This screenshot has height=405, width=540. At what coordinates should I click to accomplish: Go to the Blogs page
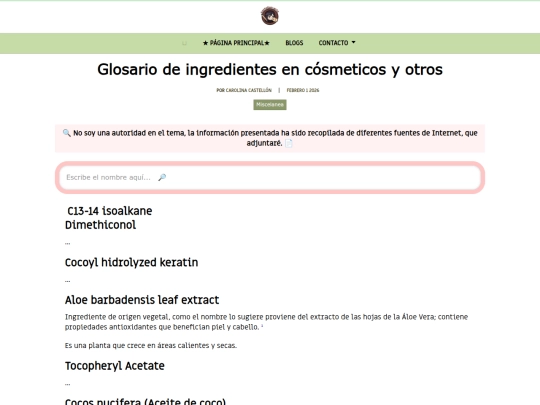(294, 43)
